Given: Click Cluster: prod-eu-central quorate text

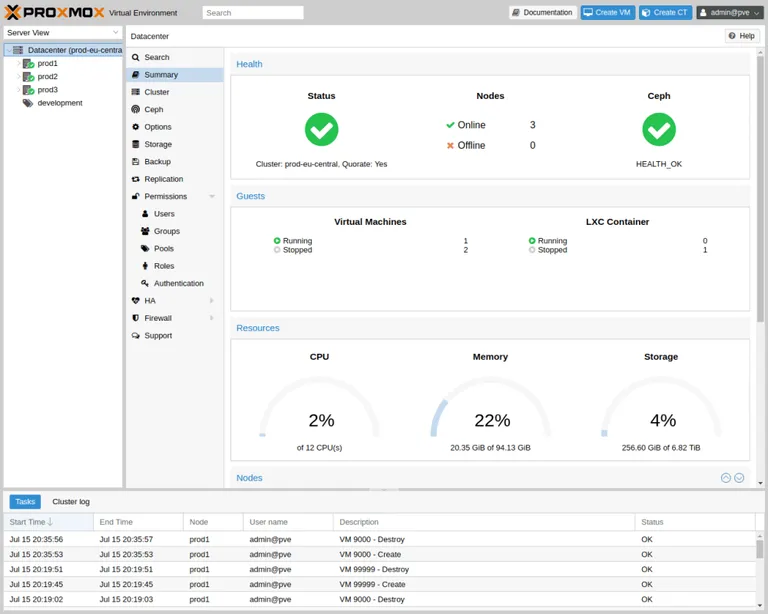Looking at the screenshot, I should click(321, 164).
